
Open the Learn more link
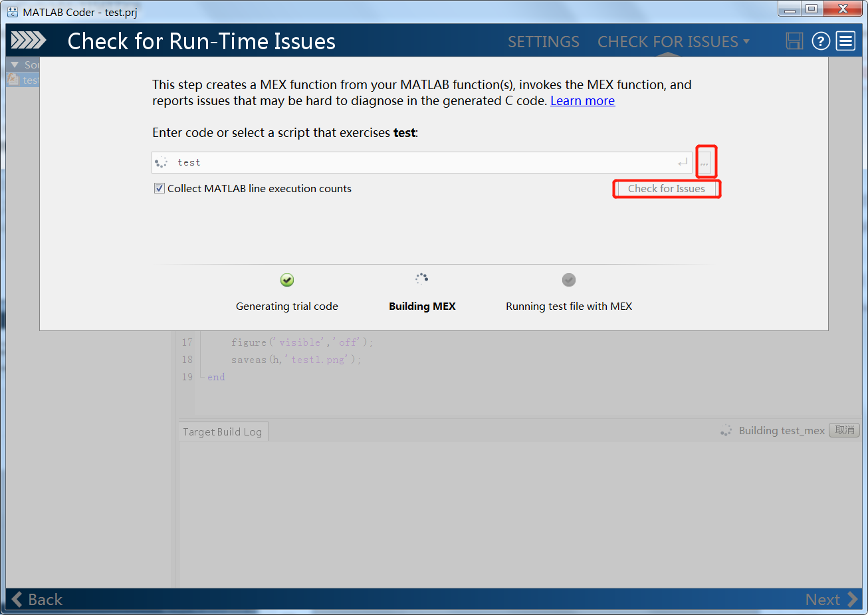[582, 101]
